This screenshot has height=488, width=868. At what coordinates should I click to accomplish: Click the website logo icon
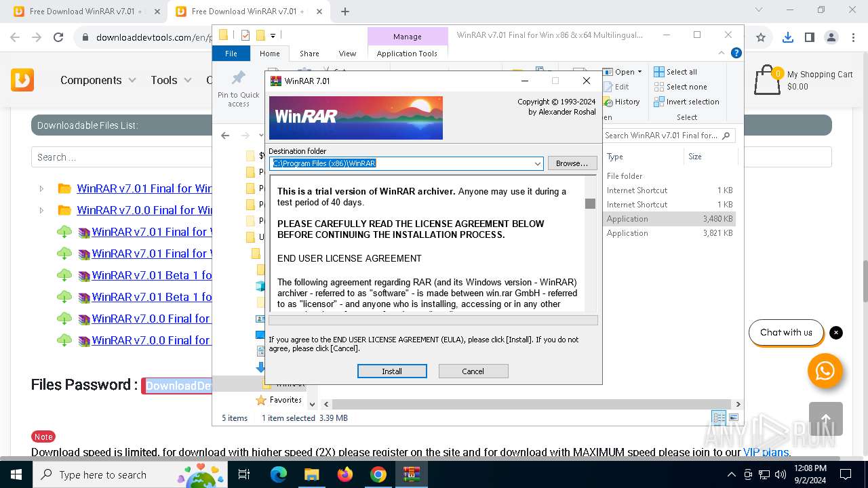coord(22,80)
